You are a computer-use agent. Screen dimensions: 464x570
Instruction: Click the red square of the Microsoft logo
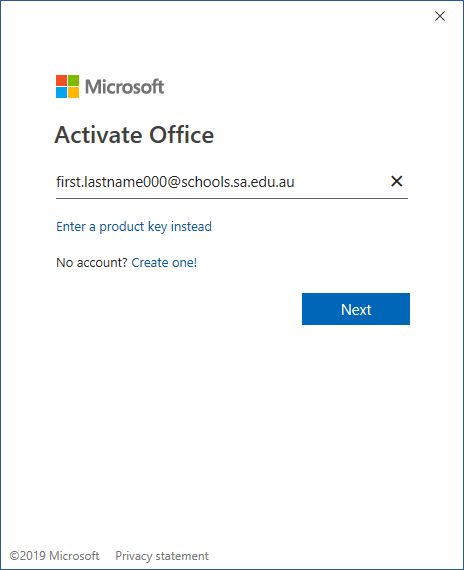tap(61, 80)
